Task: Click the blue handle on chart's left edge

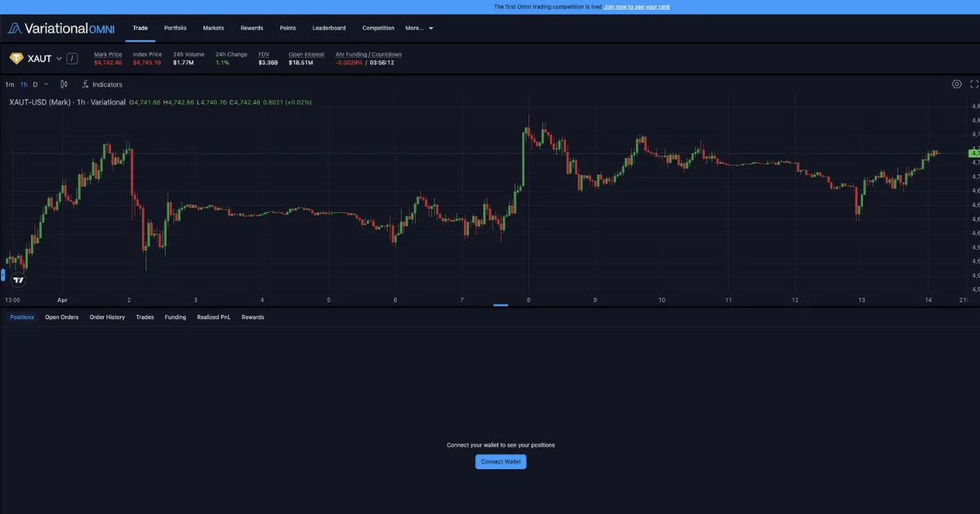Action: [x=2, y=275]
